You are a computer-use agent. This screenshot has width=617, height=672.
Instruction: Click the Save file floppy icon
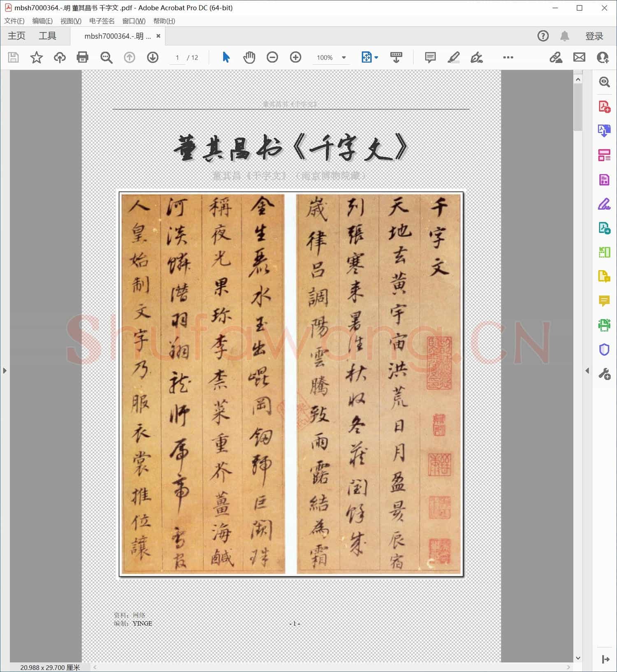click(14, 57)
